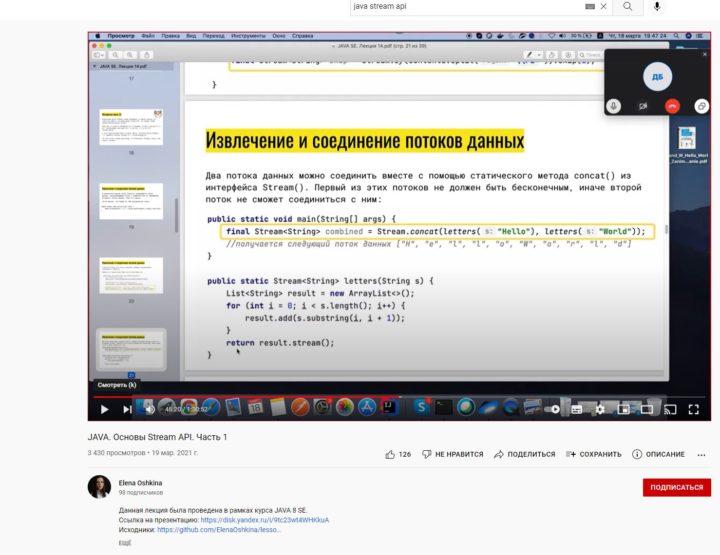Viewport: 720px width, 555px height.
Task: End call with the red hang-up button
Action: (672, 106)
